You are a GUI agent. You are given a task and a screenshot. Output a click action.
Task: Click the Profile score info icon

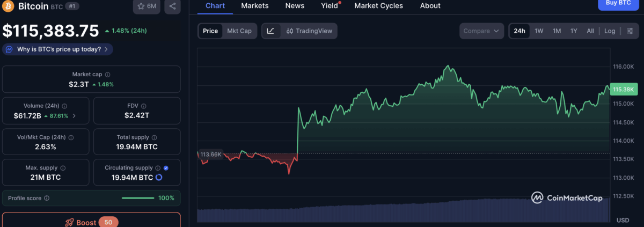47,198
